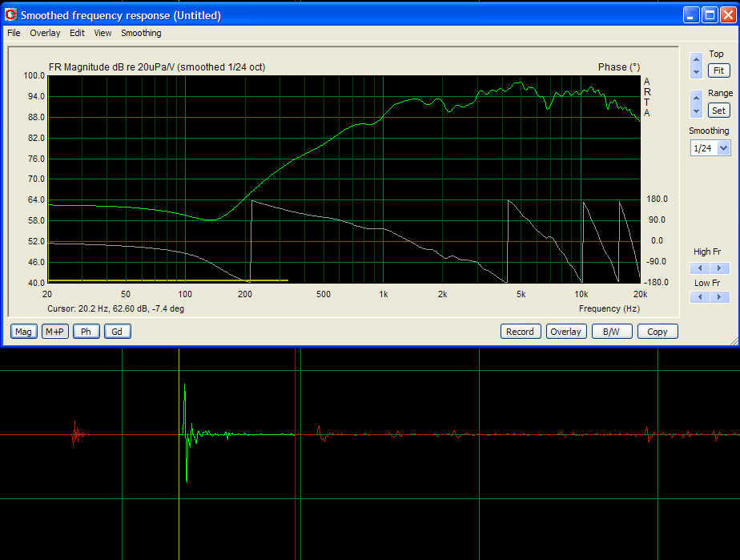This screenshot has width=740, height=560.
Task: Move Low Fr left with arrow
Action: click(x=700, y=297)
